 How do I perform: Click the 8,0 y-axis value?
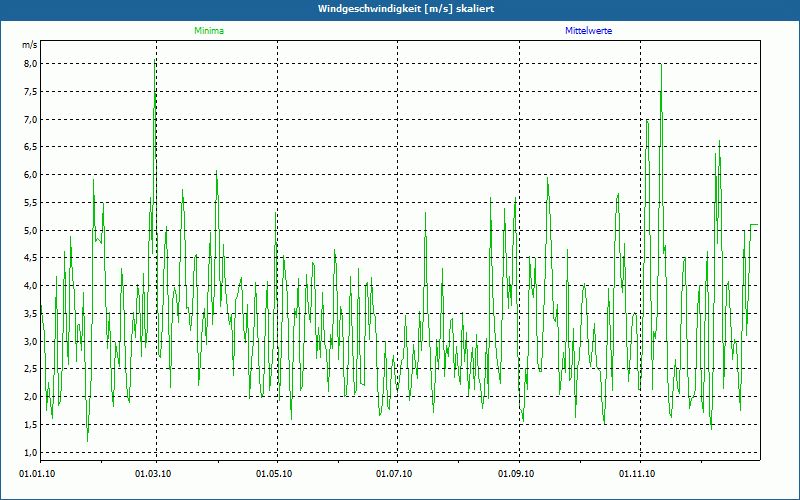click(31, 64)
